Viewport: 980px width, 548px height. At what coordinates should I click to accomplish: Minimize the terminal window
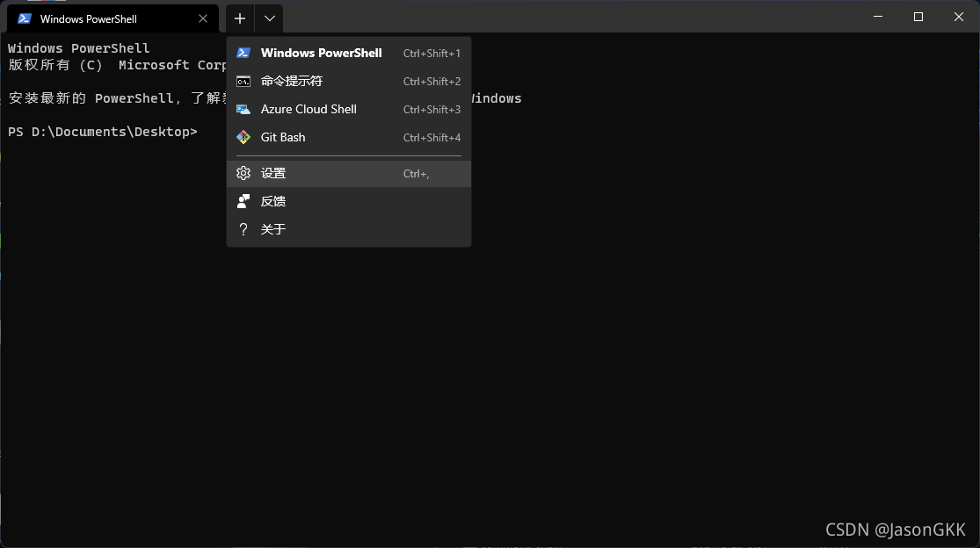pyautogui.click(x=878, y=17)
